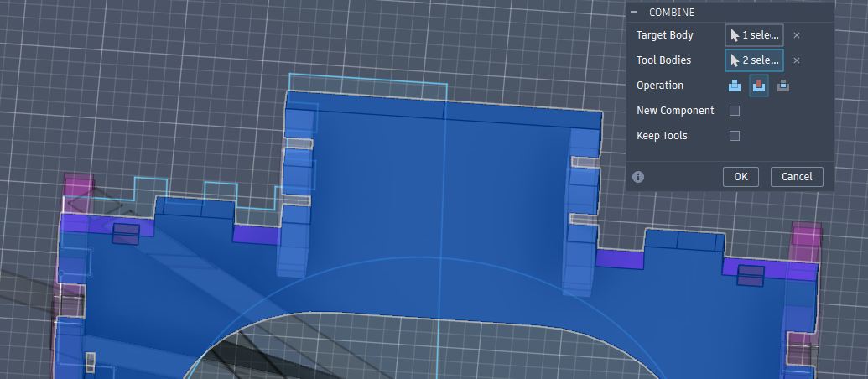
Task: Select the Cut operation icon
Action: tap(758, 86)
